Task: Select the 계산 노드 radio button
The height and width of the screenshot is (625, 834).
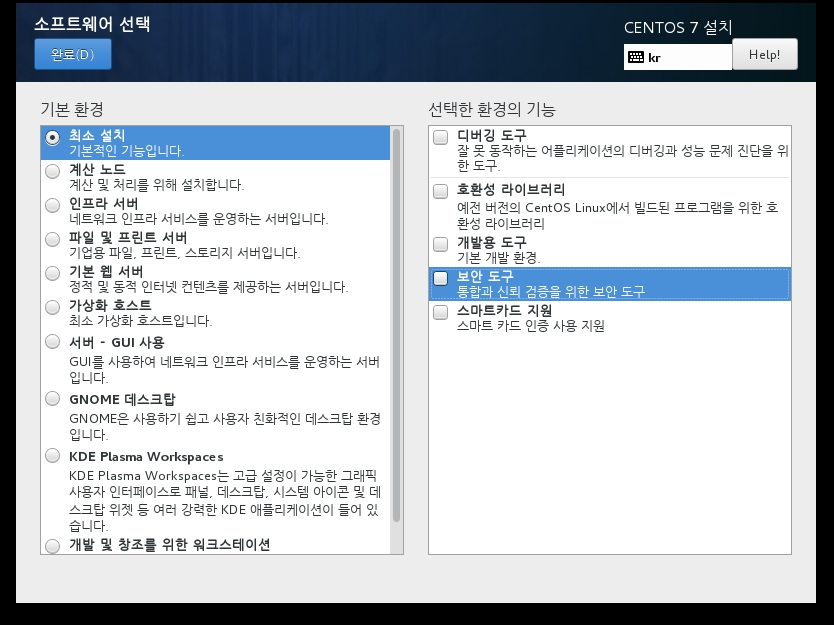Action: point(53,171)
